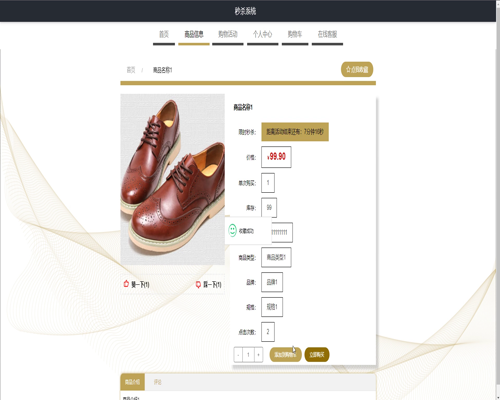Open the 商品信息 navigation tab

coord(194,34)
